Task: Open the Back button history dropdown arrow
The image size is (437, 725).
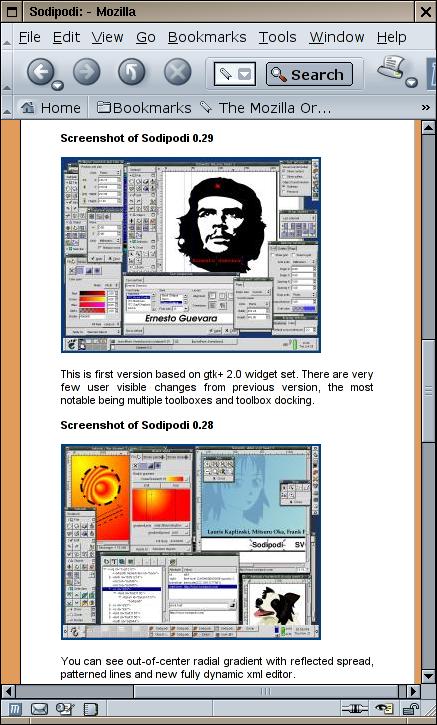Action: [x=58, y=86]
